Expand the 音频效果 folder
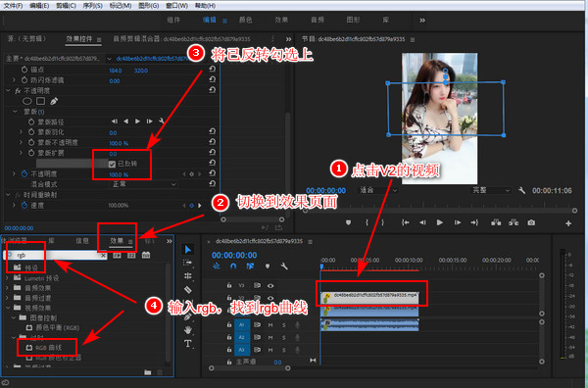This screenshot has height=388, width=588. [x=7, y=287]
